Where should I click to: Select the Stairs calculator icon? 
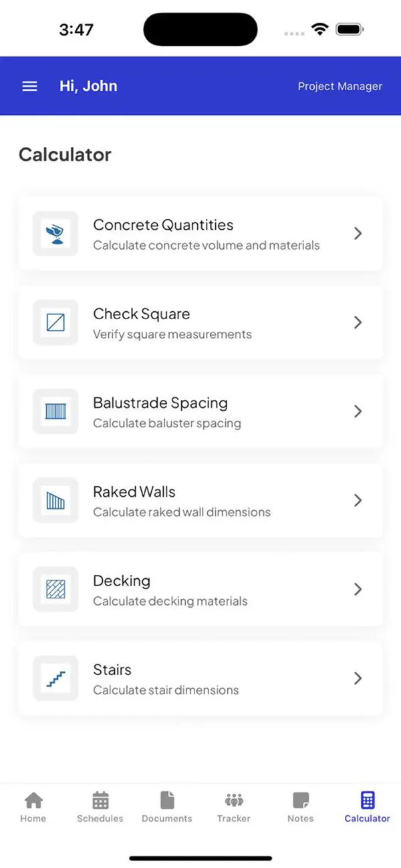[x=55, y=678]
